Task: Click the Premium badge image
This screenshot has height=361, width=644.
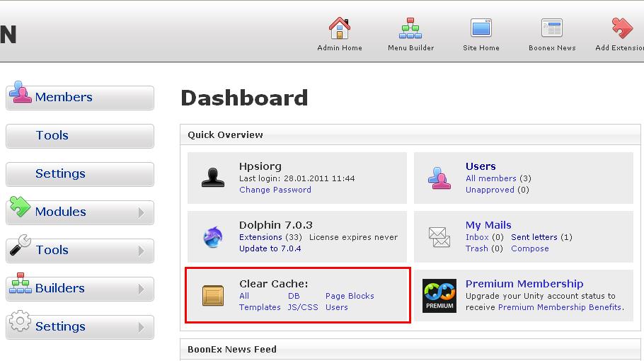Action: coord(439,296)
